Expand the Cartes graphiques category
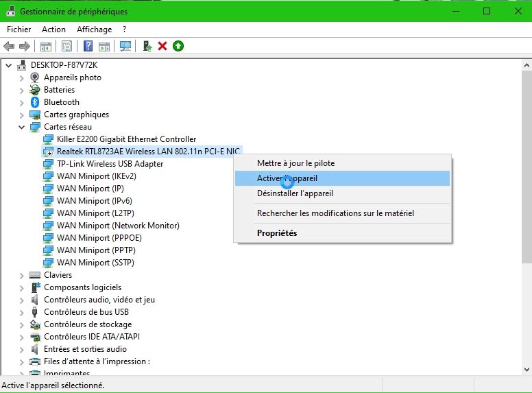532x393 pixels. pyautogui.click(x=22, y=115)
